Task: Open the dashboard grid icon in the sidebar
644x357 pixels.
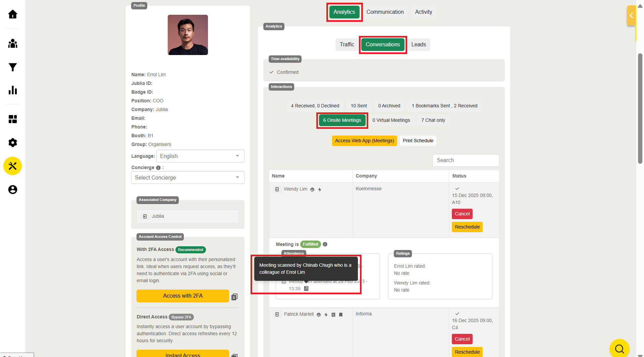Action: click(13, 119)
